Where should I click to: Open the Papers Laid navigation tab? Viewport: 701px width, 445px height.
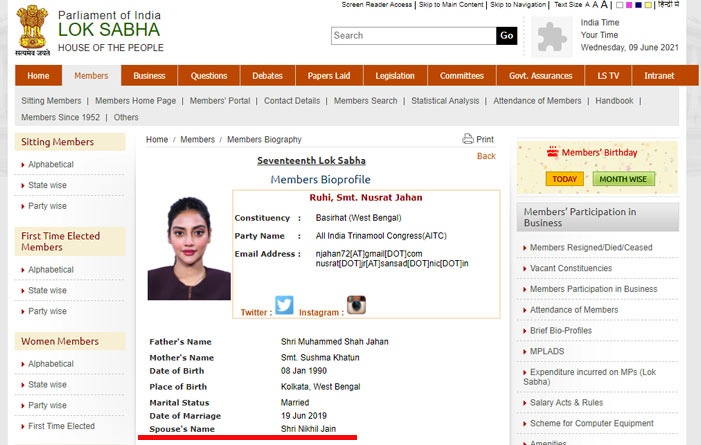pyautogui.click(x=329, y=76)
